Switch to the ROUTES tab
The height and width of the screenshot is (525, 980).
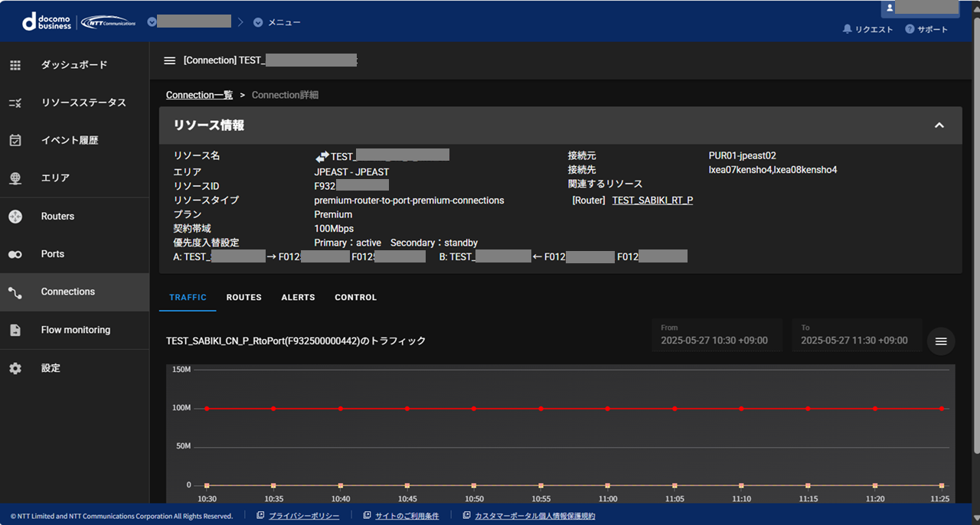click(x=243, y=297)
